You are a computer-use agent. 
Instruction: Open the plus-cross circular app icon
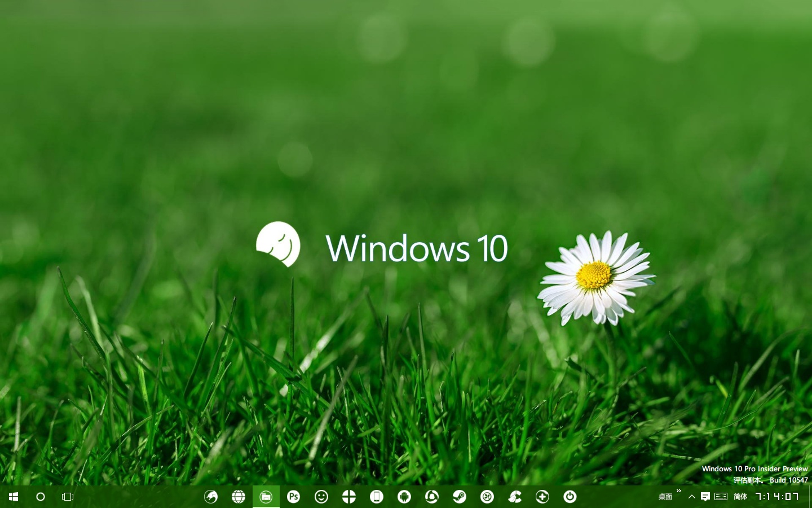(542, 497)
